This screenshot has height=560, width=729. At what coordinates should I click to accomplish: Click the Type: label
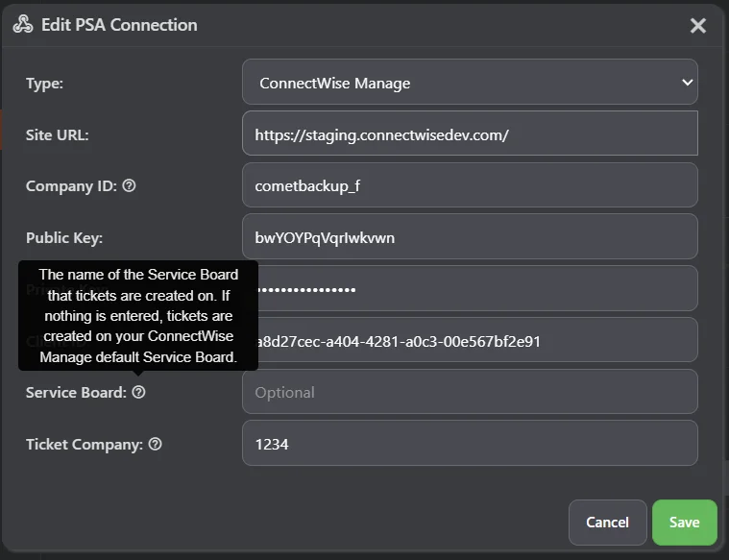tap(44, 84)
